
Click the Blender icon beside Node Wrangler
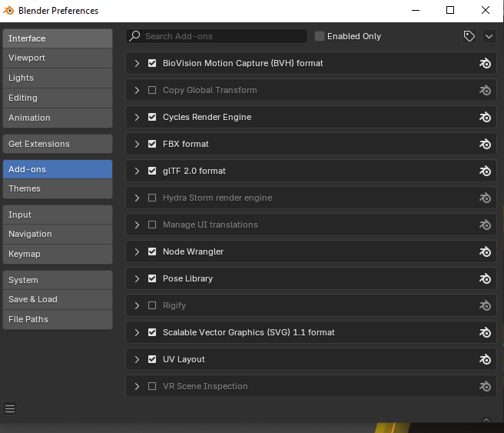[485, 251]
